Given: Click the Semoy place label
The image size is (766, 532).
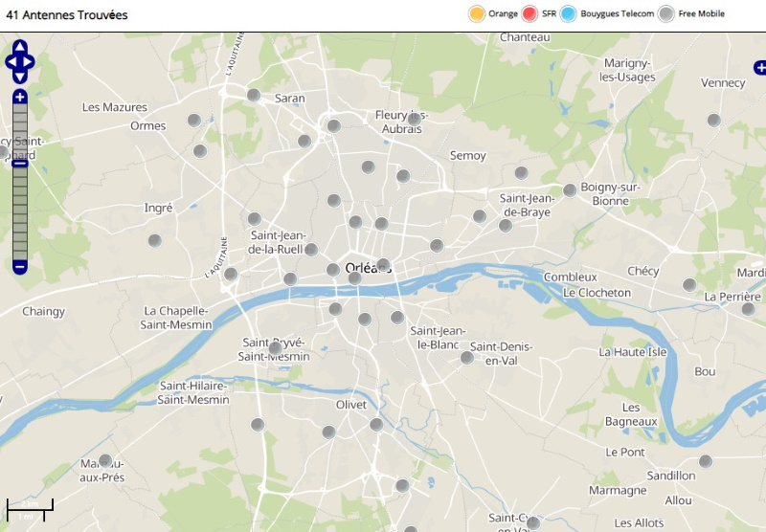Looking at the screenshot, I should 468,156.
